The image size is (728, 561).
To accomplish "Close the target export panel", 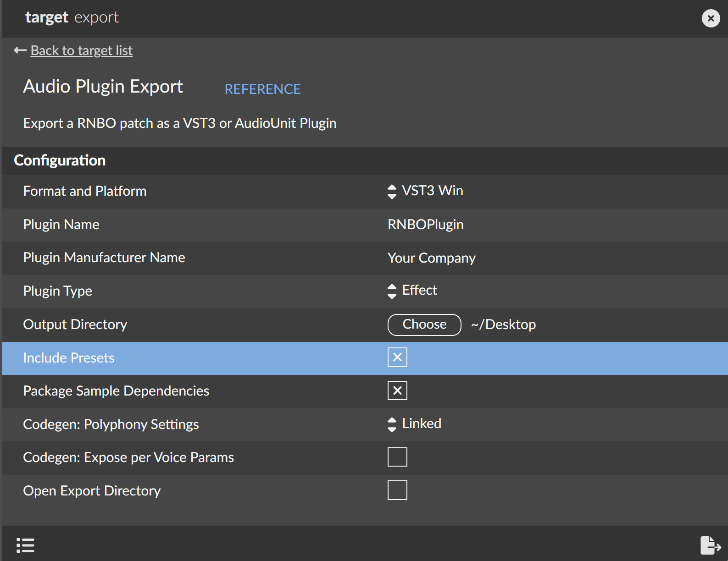I will tap(711, 18).
